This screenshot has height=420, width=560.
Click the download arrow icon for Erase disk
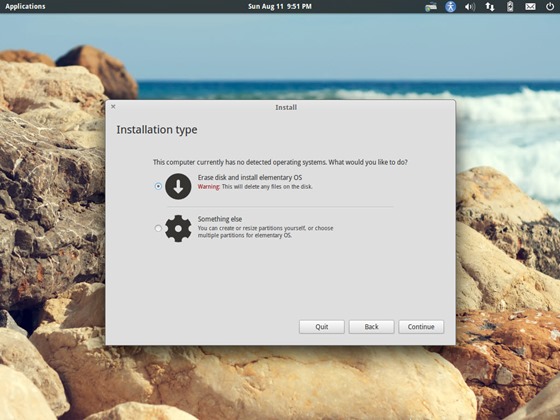coord(178,186)
